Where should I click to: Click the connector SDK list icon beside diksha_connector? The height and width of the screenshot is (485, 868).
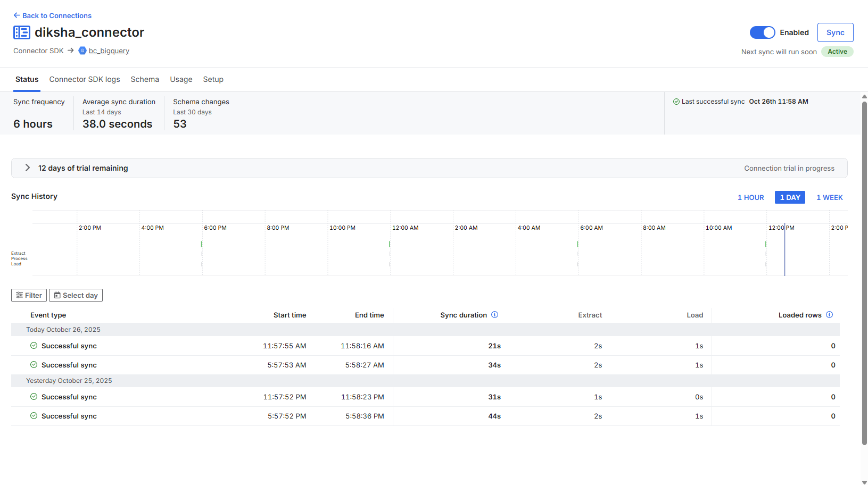[22, 32]
